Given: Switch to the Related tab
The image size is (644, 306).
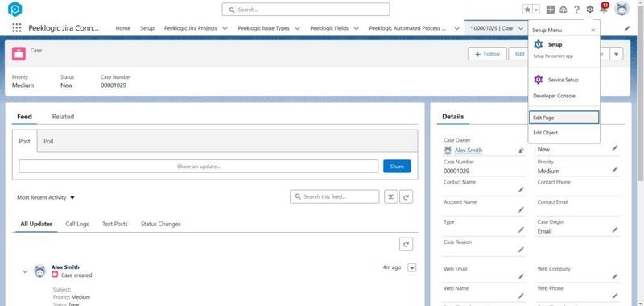Looking at the screenshot, I should point(63,117).
